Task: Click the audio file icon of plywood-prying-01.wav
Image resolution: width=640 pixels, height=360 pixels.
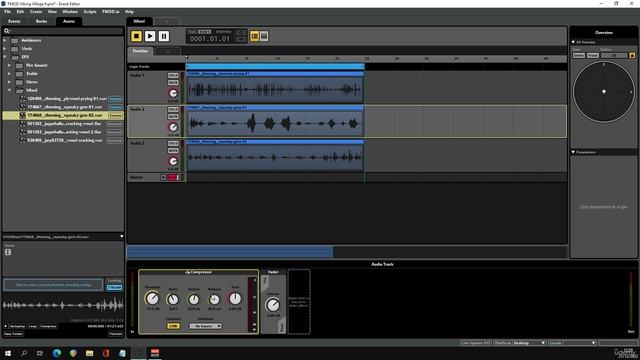Action: 23,99
